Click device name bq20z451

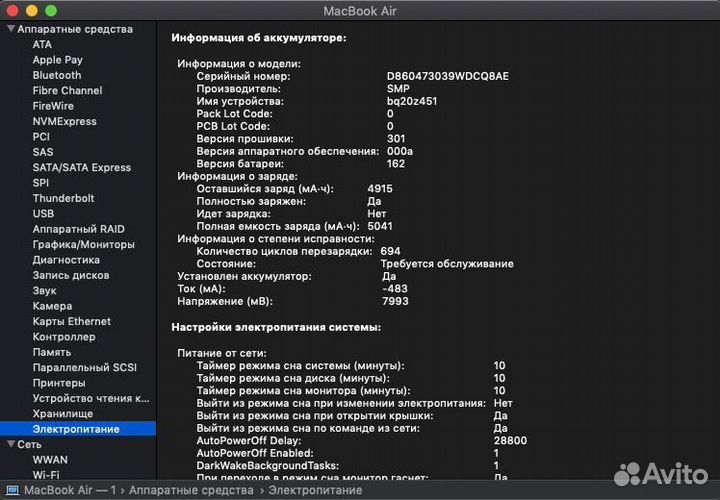tap(412, 101)
